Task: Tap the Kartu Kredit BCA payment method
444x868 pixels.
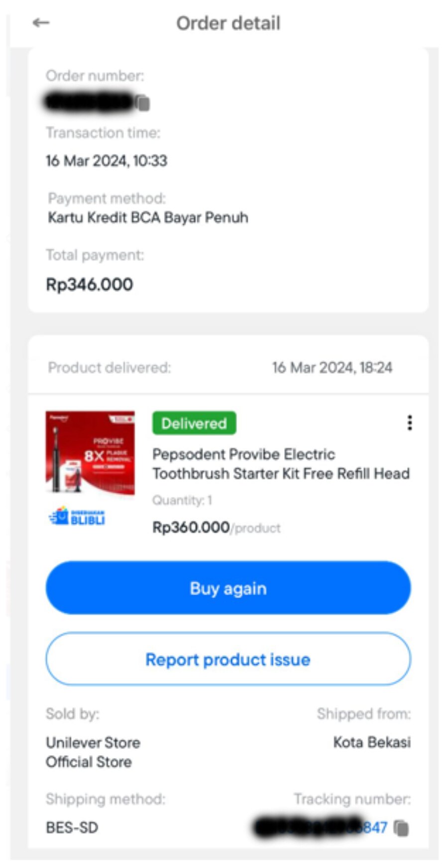Action: 148,217
